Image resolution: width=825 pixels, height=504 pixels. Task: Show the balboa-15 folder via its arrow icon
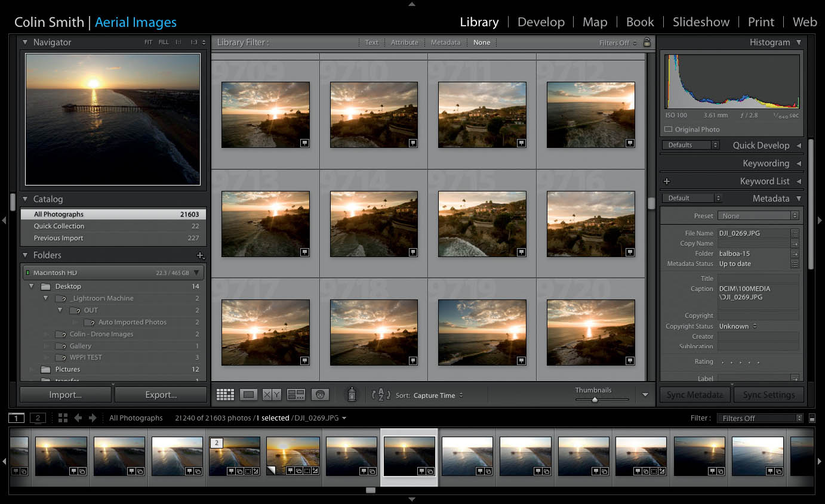click(795, 253)
